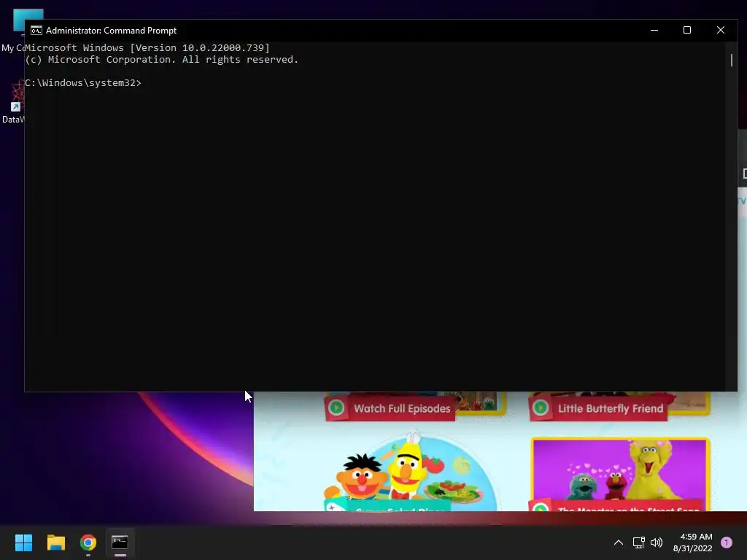Viewport: 747px width, 560px height.
Task: Click the Command Prompt title bar system icon
Action: point(36,31)
